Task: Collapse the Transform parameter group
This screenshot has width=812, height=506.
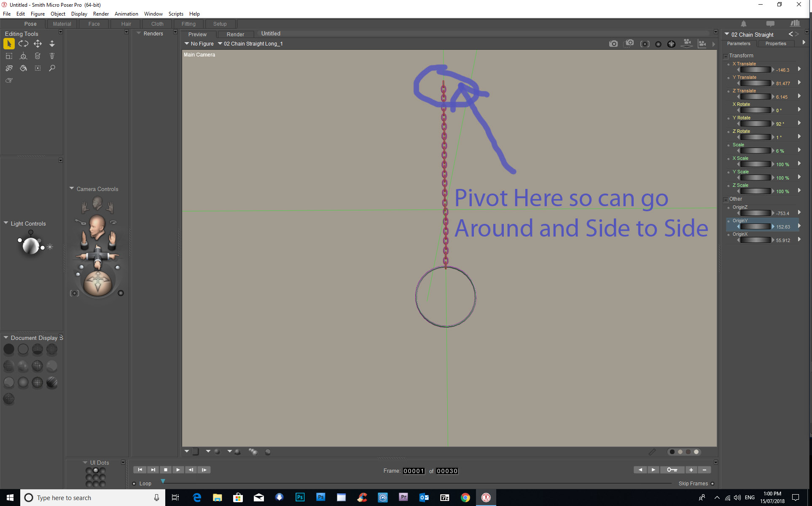Action: (x=726, y=56)
